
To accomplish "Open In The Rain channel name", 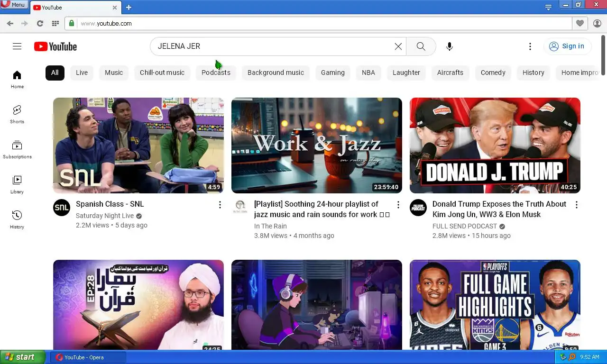I will click(270, 226).
